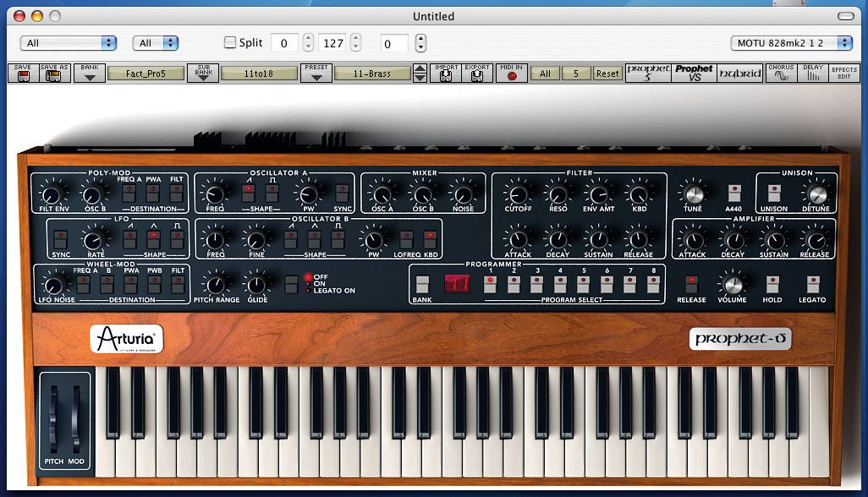The height and width of the screenshot is (497, 868).
Task: Toggle the Unison switch
Action: (774, 193)
